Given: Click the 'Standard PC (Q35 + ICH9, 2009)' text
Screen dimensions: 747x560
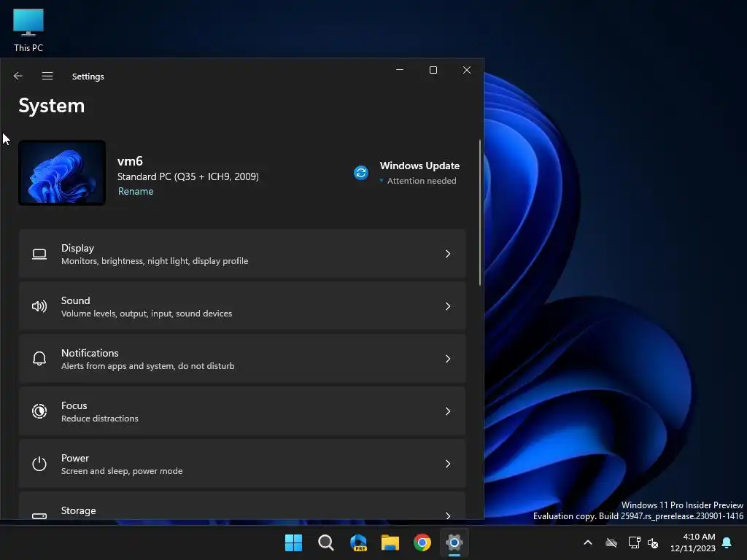Looking at the screenshot, I should point(188,176).
